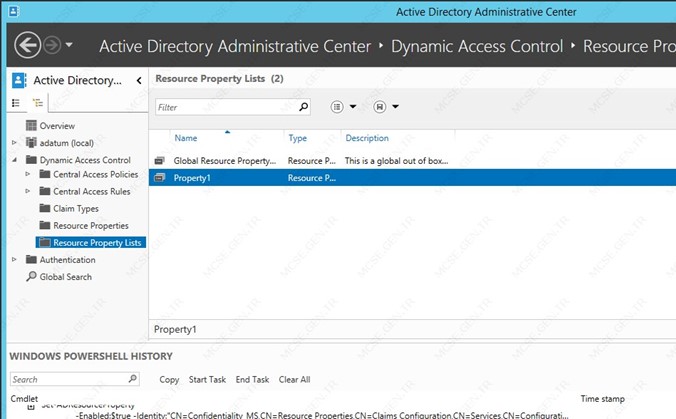Image resolution: width=676 pixels, height=419 pixels.
Task: Click the Forward navigation arrow button
Action: 52,45
